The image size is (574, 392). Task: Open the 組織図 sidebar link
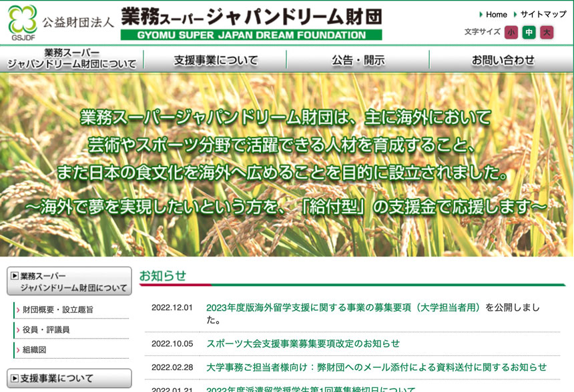tap(35, 350)
